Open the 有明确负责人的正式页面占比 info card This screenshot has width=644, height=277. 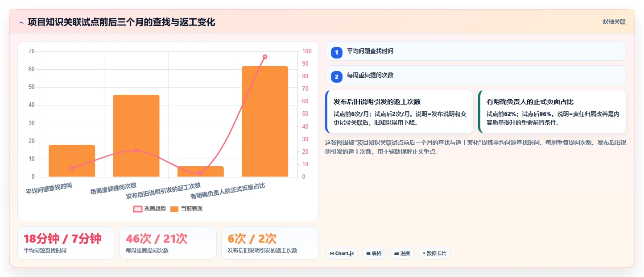[x=552, y=112]
